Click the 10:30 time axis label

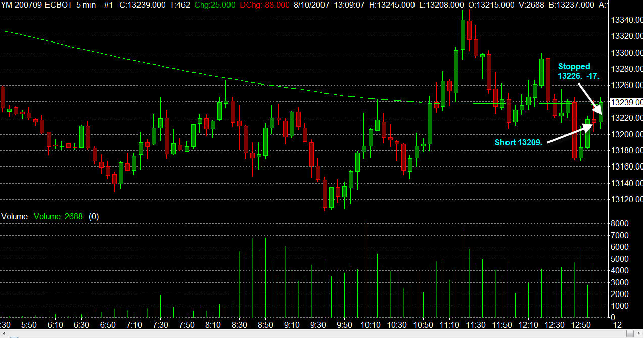pos(397,324)
